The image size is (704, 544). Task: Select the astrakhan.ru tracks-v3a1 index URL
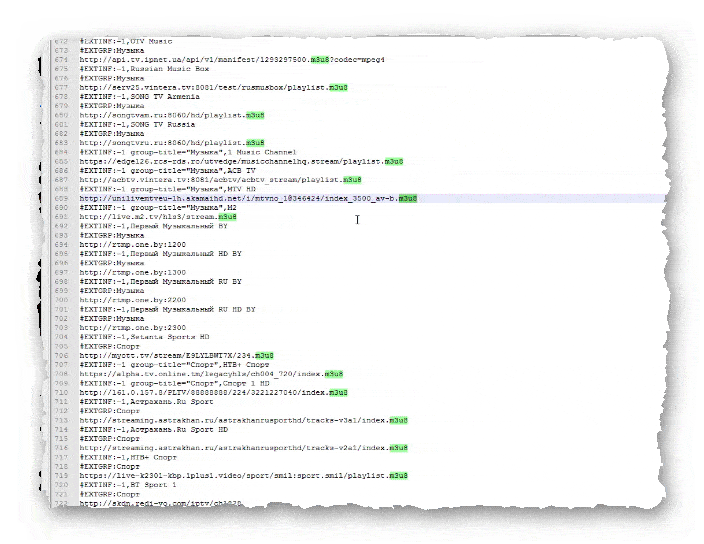pos(243,421)
